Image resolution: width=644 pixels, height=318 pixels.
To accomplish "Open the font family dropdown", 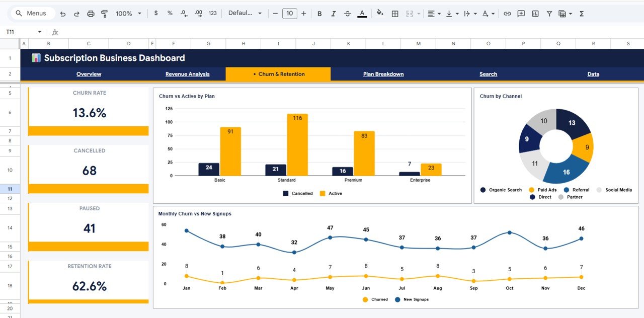I will tap(245, 14).
